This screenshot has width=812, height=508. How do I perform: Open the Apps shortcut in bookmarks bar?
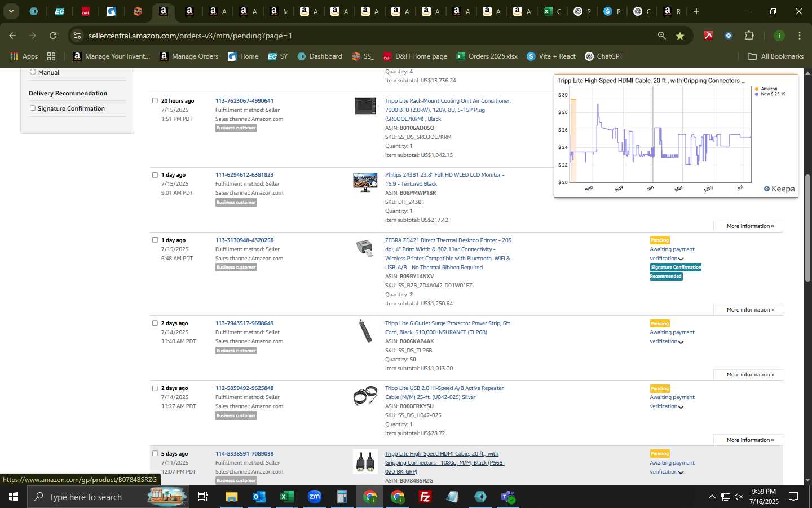coord(24,56)
